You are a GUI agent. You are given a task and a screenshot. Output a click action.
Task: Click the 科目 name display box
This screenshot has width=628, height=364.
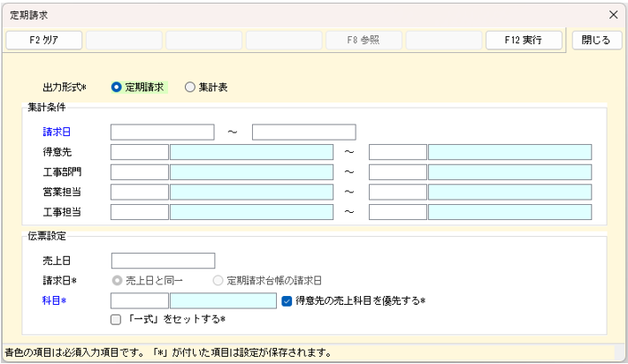223,300
